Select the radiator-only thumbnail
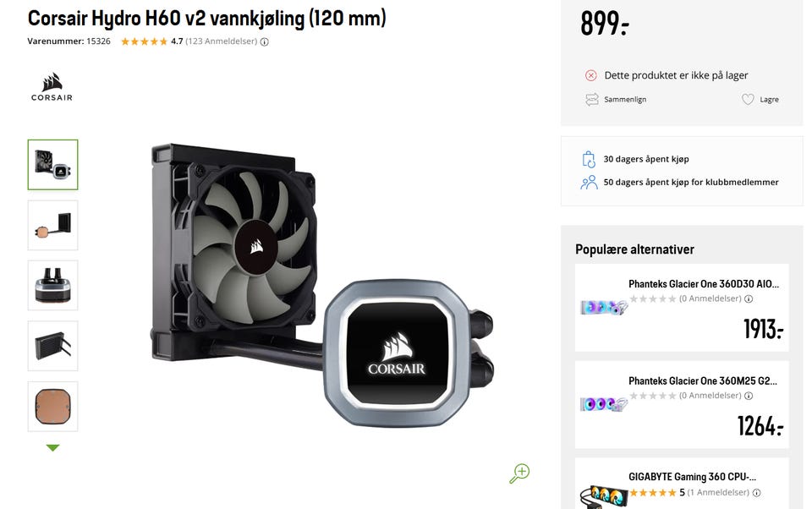Image resolution: width=812 pixels, height=509 pixels. tap(52, 346)
